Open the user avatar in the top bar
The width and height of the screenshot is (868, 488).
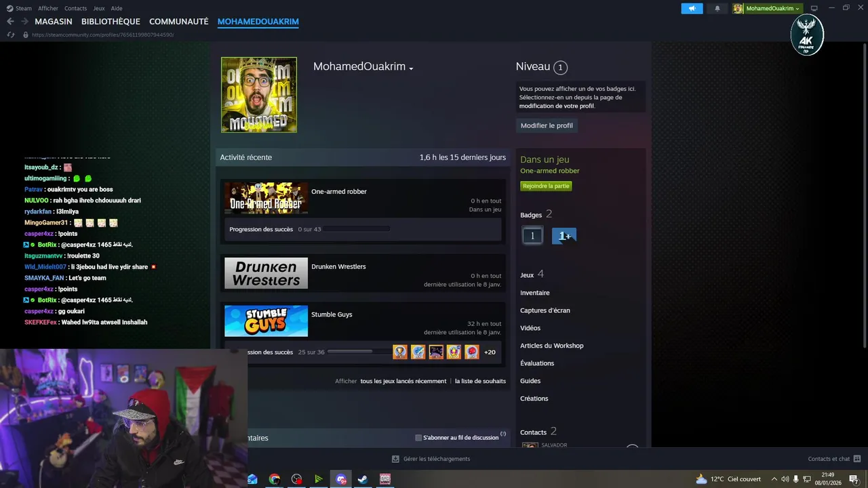tap(738, 8)
